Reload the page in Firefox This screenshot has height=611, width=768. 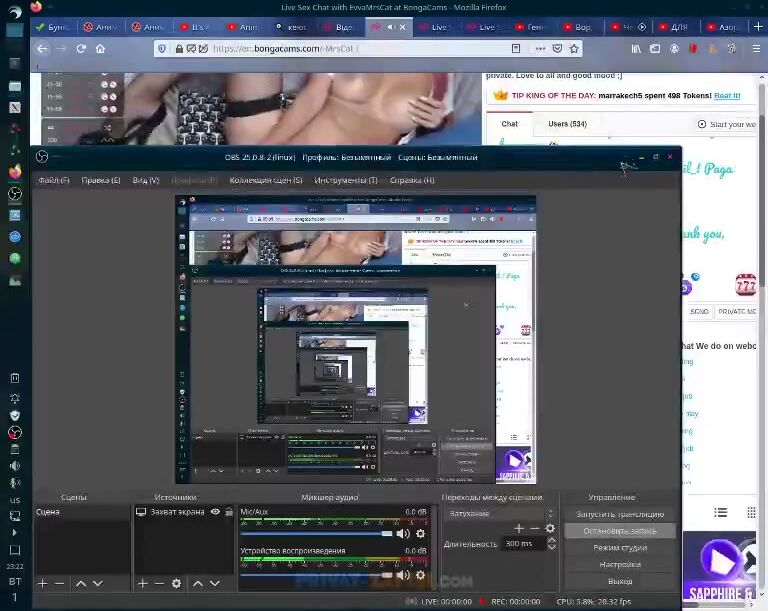[x=79, y=48]
